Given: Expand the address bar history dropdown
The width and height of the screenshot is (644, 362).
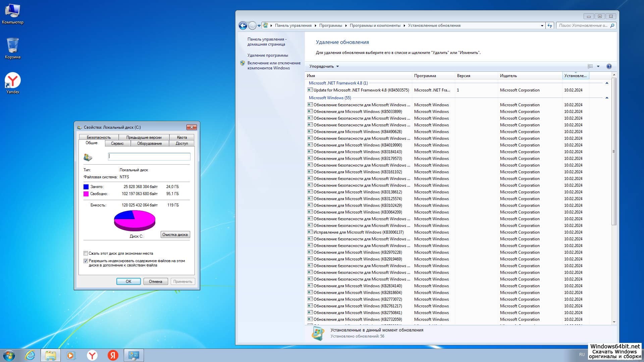Looking at the screenshot, I should (x=542, y=25).
